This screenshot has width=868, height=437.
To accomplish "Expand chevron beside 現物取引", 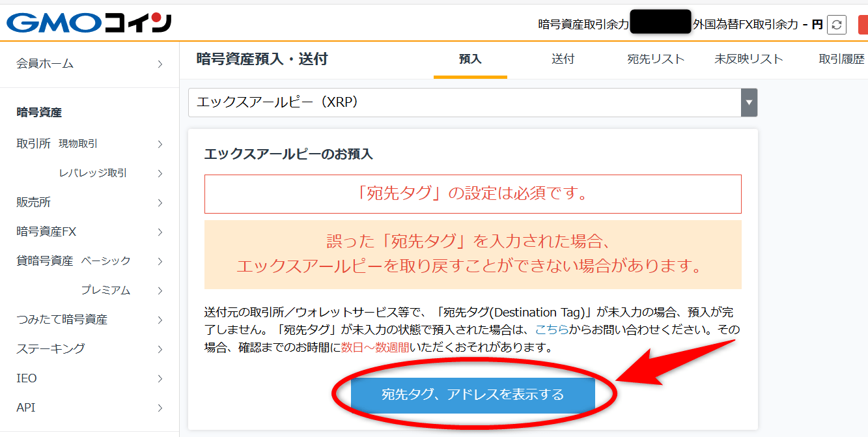I will pos(160,144).
